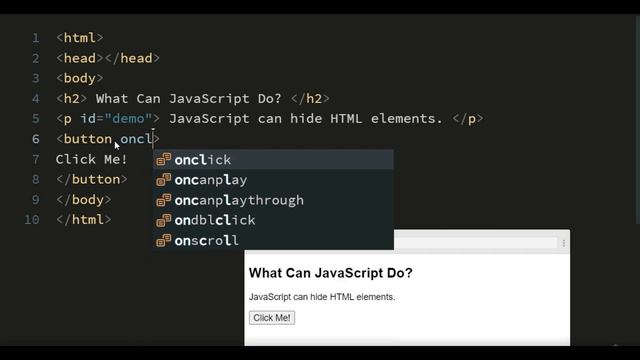This screenshot has width=640, height=360.
Task: Click 'What Can JavaScript Do?' in the code
Action: coord(189,99)
